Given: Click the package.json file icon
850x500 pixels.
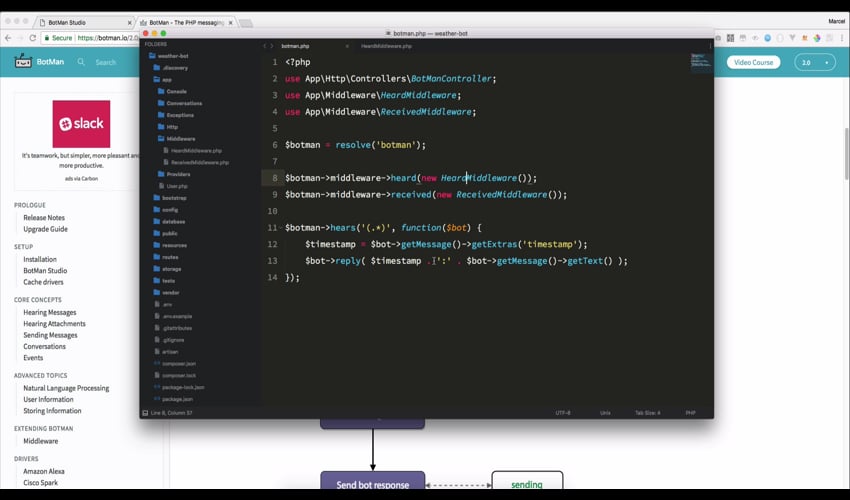Looking at the screenshot, I should (157, 399).
